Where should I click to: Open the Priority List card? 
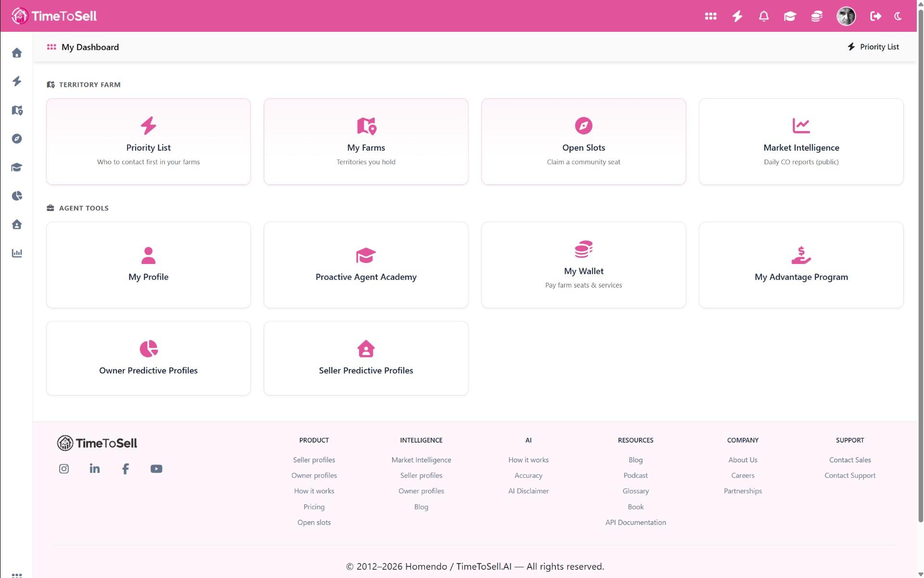148,142
